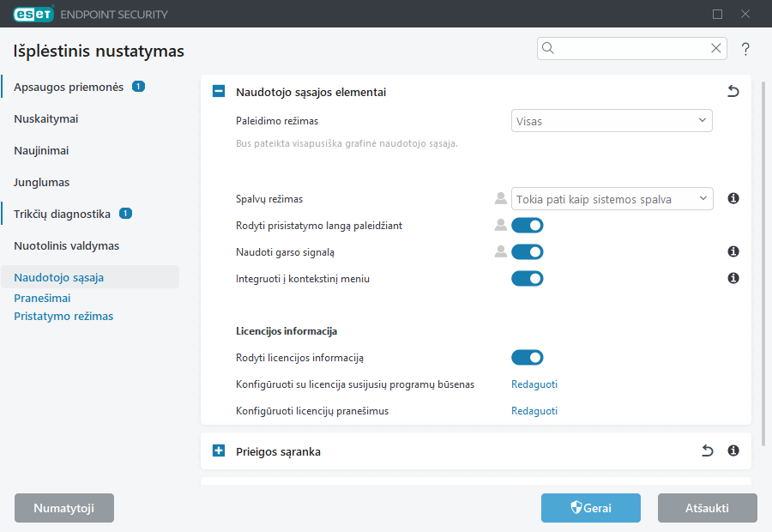Click user icon beside Naudoti garso signalą
This screenshot has width=772, height=532.
pos(501,251)
